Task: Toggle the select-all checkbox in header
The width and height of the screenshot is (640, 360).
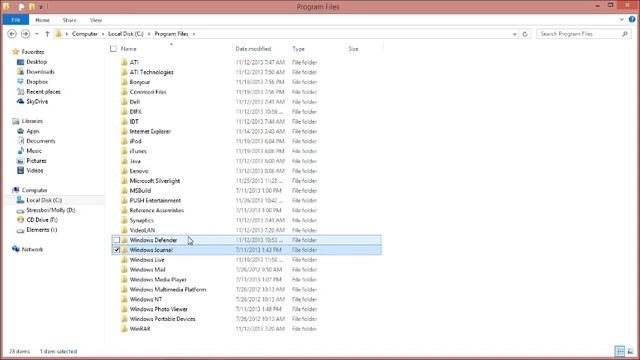Action: point(113,49)
